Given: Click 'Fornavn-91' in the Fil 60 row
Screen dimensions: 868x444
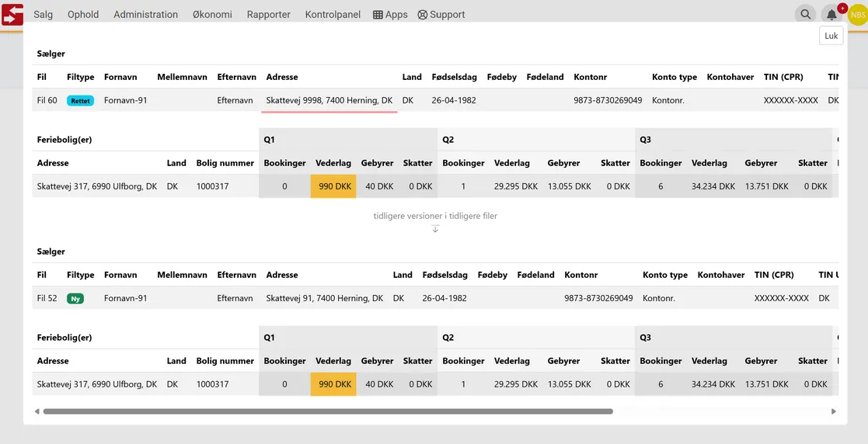Looking at the screenshot, I should (126, 100).
